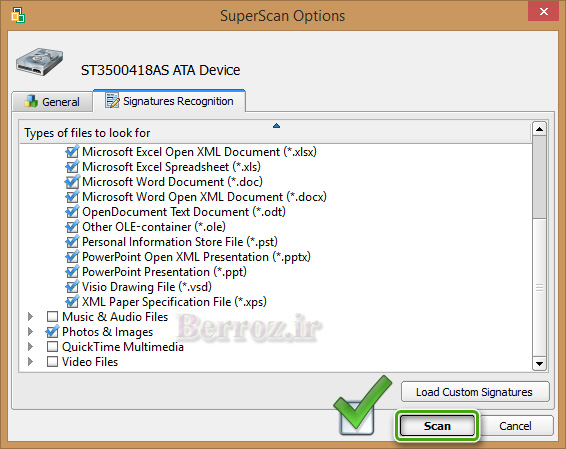566x449 pixels.
Task: Uncheck OpenDocument Text Document (*.odt)
Action: 72,212
